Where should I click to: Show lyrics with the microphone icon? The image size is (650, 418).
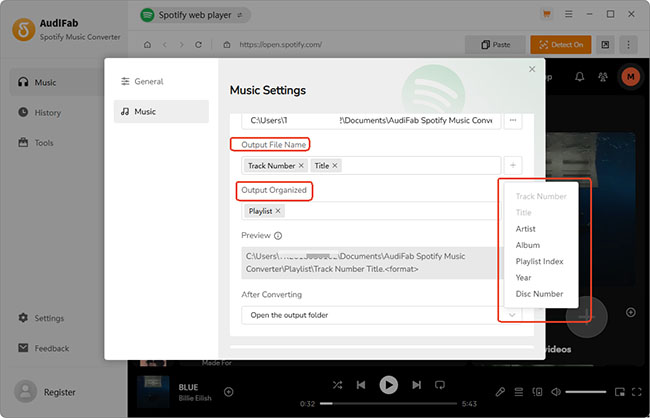(500, 392)
